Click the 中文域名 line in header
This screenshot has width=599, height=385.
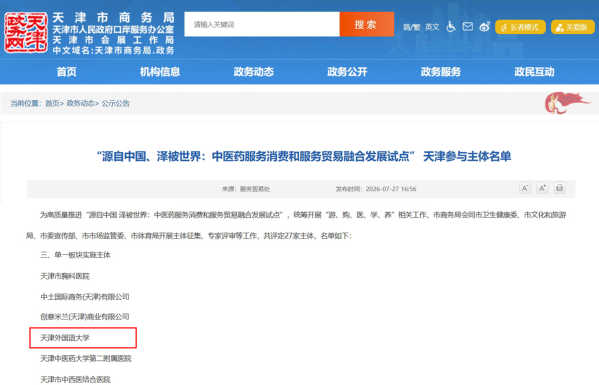click(113, 50)
